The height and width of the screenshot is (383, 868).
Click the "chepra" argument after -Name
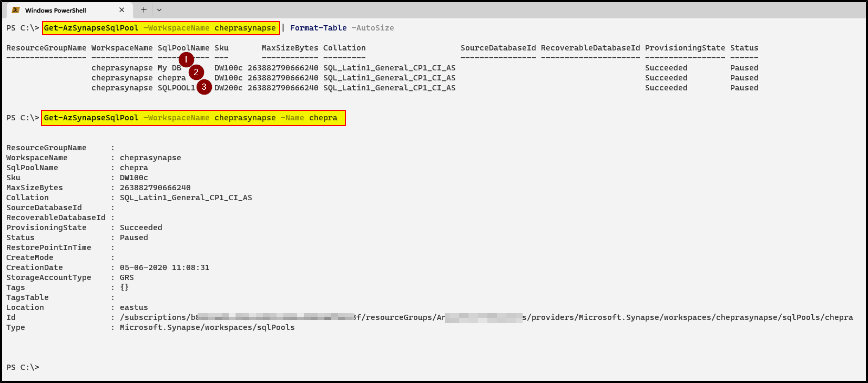323,118
